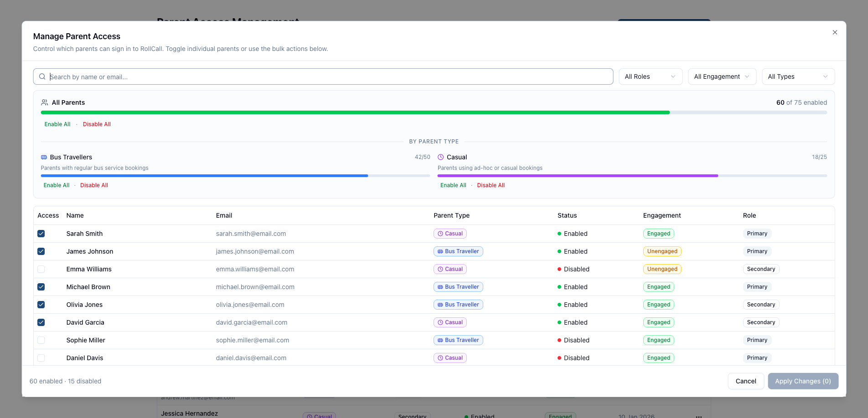This screenshot has height=418, width=868.
Task: Click Sophie Miller's Bus Traveller badge
Action: click(x=458, y=340)
